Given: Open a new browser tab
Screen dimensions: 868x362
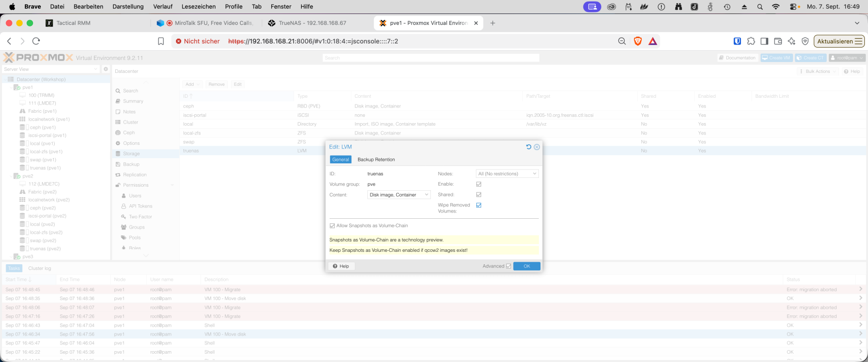Looking at the screenshot, I should (x=493, y=23).
